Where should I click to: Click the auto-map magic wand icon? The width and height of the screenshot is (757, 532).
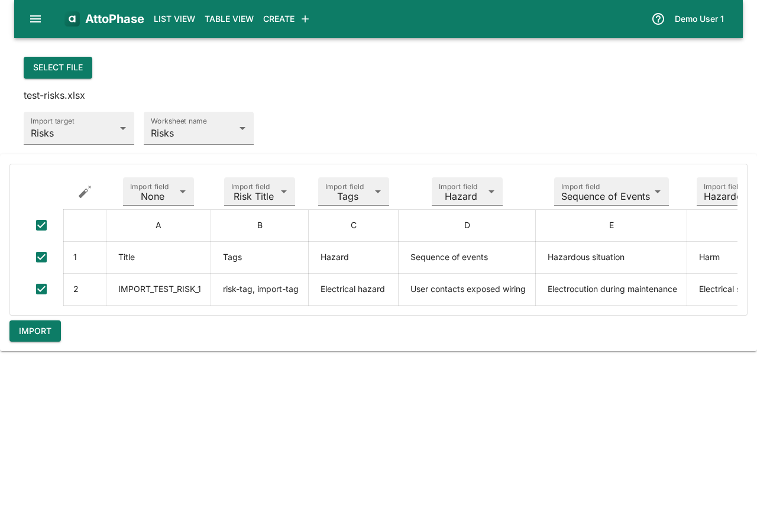pyautogui.click(x=85, y=191)
